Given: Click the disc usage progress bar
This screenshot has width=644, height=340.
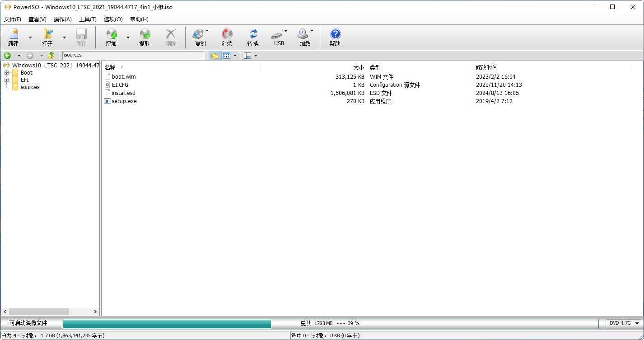Looking at the screenshot, I should point(167,323).
